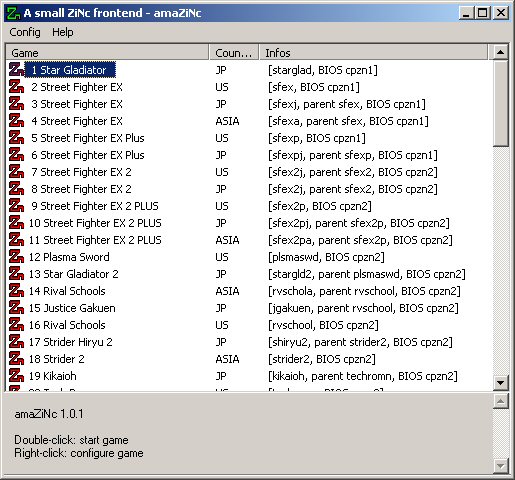Viewport: 515px width, 480px height.
Task: Select the game 19 Kikaioh
Action: 52,376
